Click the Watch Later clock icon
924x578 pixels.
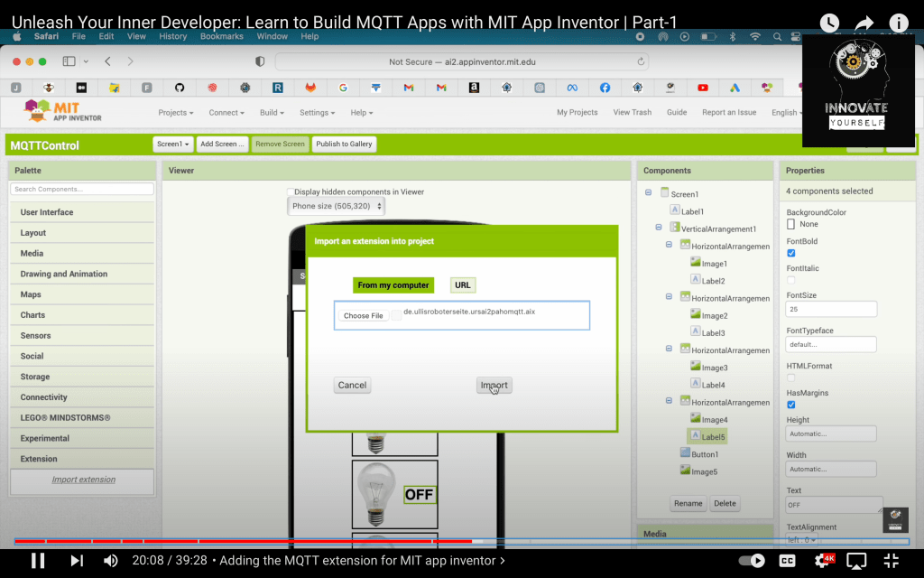(x=829, y=23)
